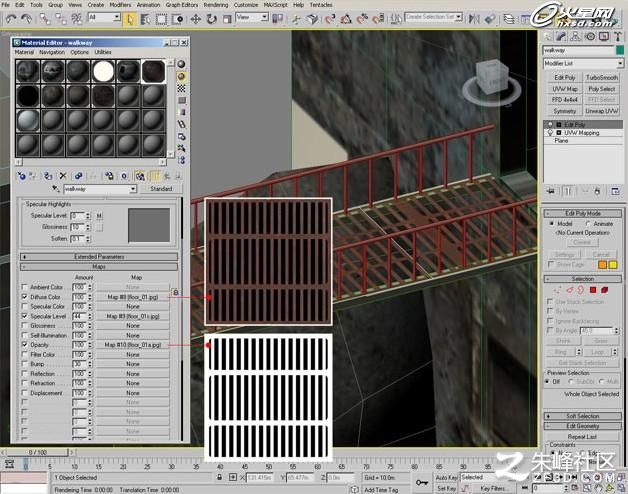Activate the Select and Rotate tool
The width and height of the screenshot is (628, 494).
pyautogui.click(x=211, y=19)
